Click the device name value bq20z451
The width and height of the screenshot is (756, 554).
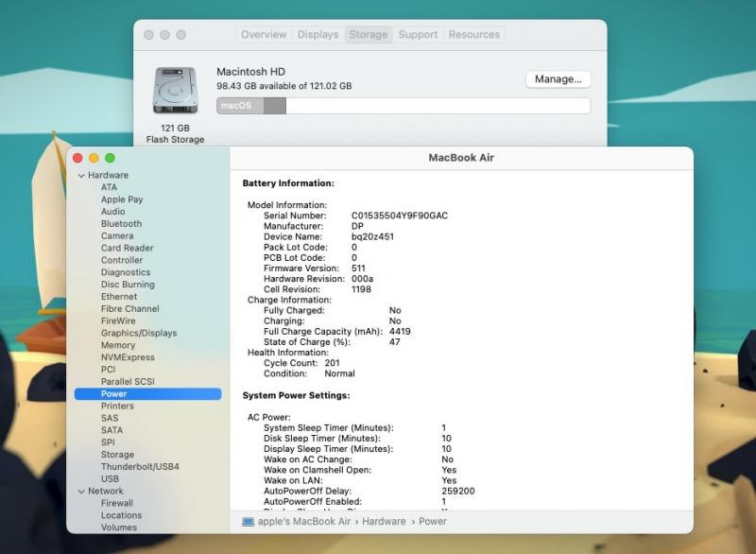point(372,236)
